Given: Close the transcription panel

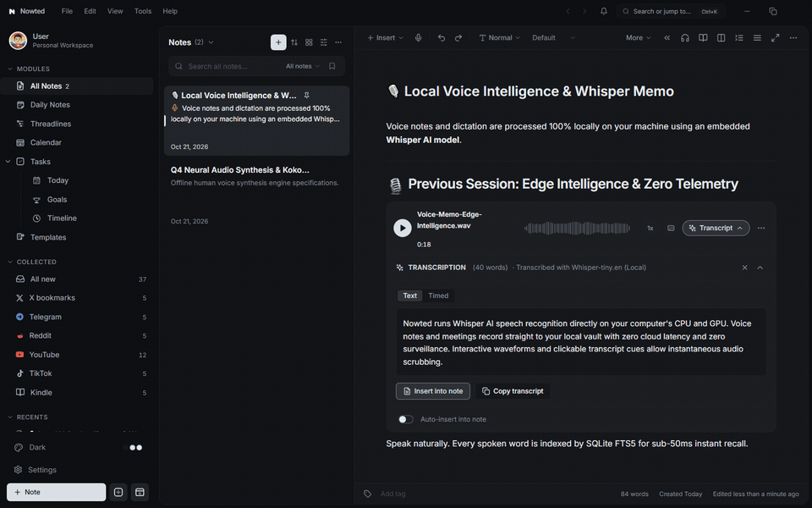Looking at the screenshot, I should coord(744,268).
